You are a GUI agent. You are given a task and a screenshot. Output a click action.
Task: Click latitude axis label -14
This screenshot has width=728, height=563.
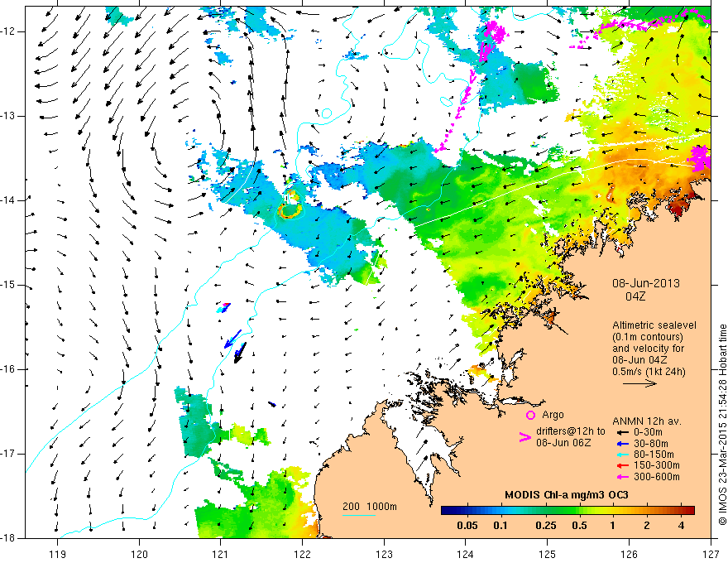pyautogui.click(x=8, y=200)
